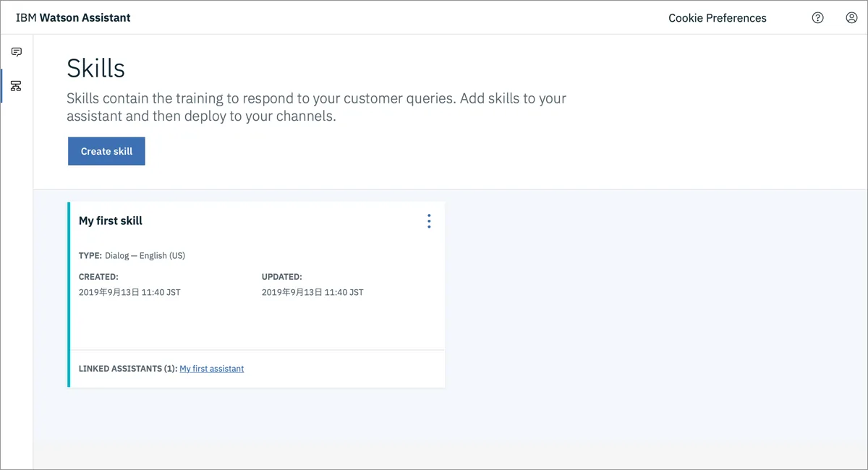Open the Assistants page from sidebar icon

[x=16, y=52]
